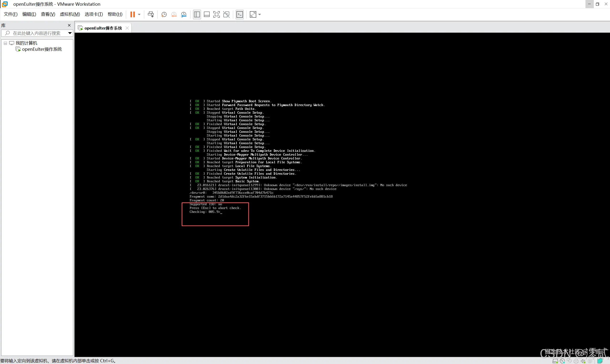
Task: Toggle the library sidebar view button
Action: [197, 15]
